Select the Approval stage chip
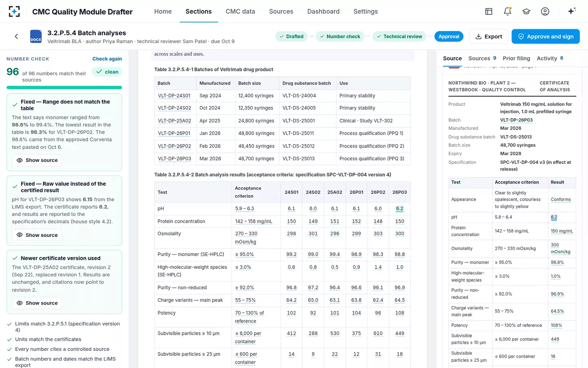This screenshot has width=588, height=368. coord(449,36)
